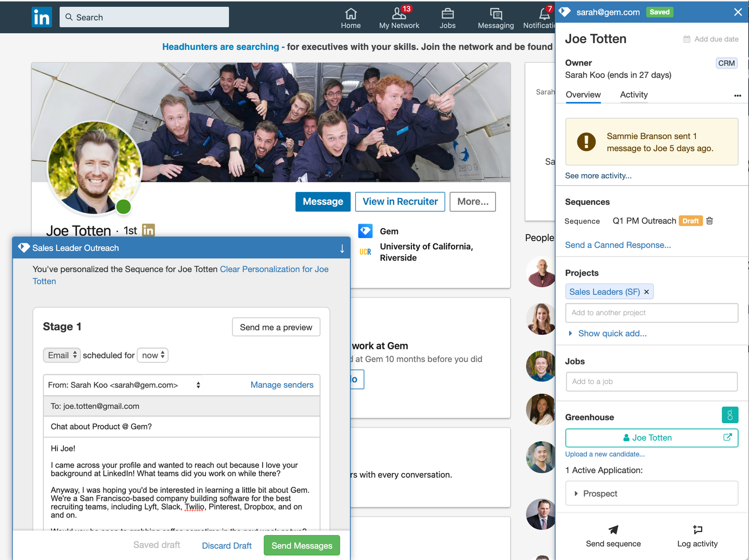Image resolution: width=749 pixels, height=560 pixels.
Task: Click the Gem diamond logo in sidebar header
Action: [x=565, y=12]
